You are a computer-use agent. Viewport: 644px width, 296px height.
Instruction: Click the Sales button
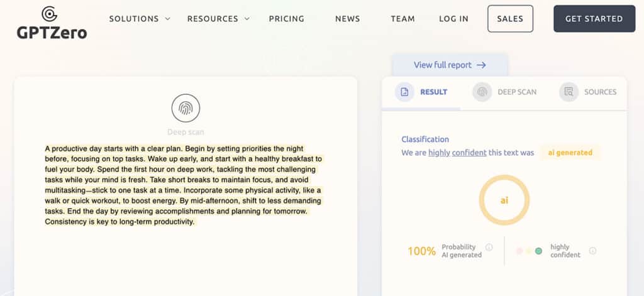pyautogui.click(x=510, y=19)
